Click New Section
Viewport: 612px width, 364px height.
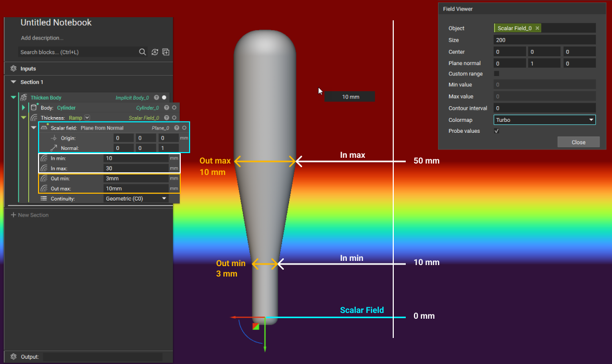[x=30, y=215]
